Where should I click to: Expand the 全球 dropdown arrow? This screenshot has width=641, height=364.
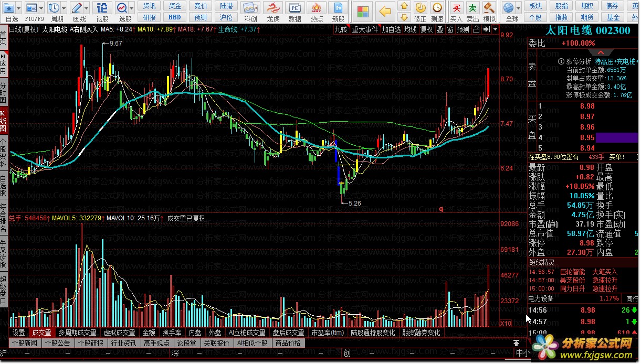tap(518, 8)
